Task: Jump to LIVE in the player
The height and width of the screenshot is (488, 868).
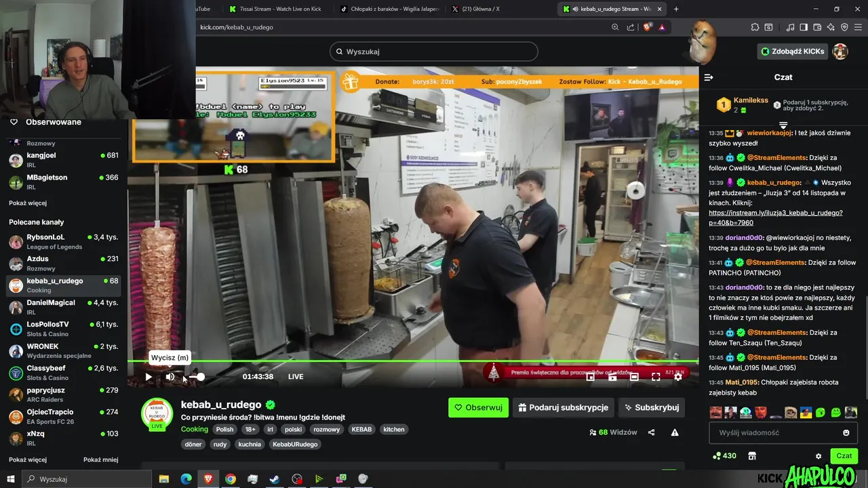Action: 296,377
